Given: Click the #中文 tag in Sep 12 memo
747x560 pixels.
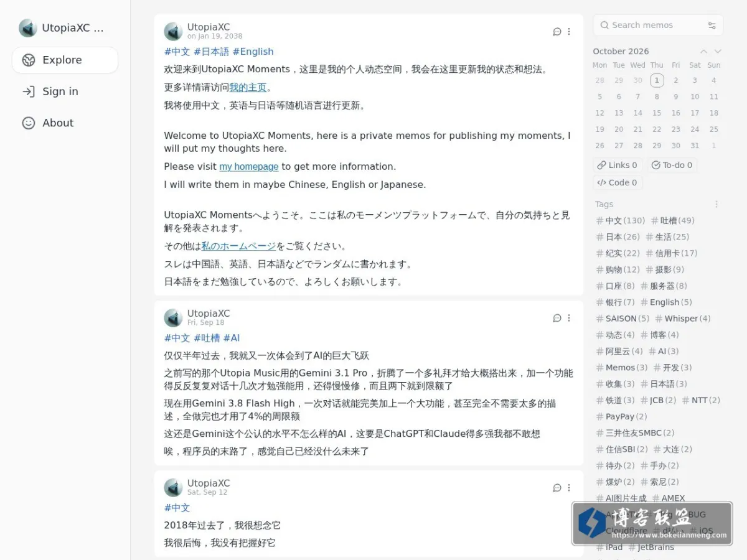Looking at the screenshot, I should 177,508.
